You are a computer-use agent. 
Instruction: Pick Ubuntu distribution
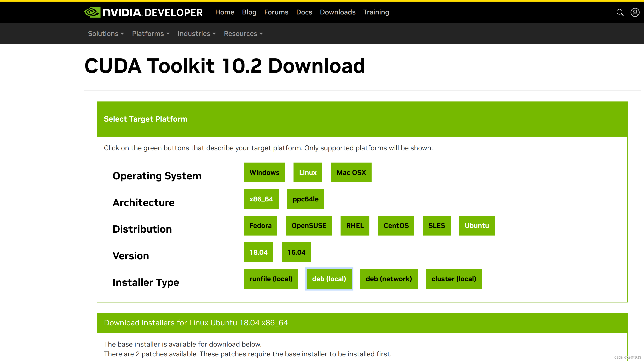click(477, 226)
